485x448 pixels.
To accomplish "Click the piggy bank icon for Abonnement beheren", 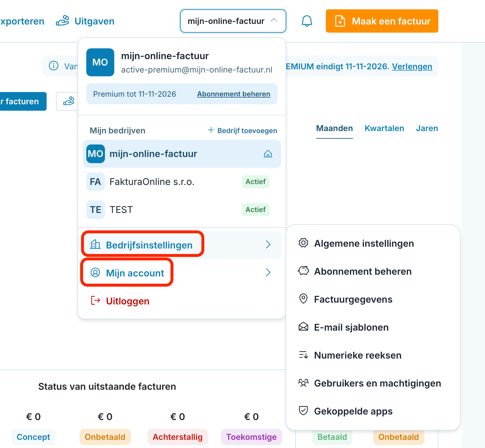I will pos(303,271).
